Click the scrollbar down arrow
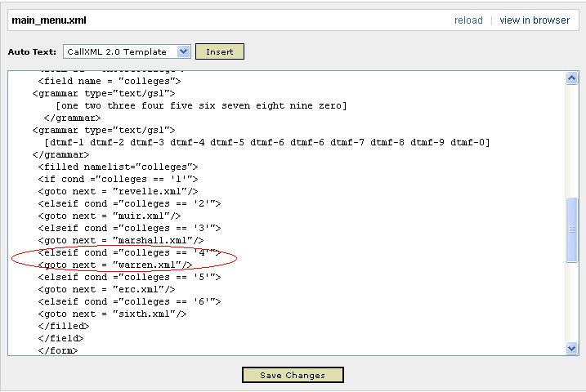The width and height of the screenshot is (586, 392). (x=571, y=349)
